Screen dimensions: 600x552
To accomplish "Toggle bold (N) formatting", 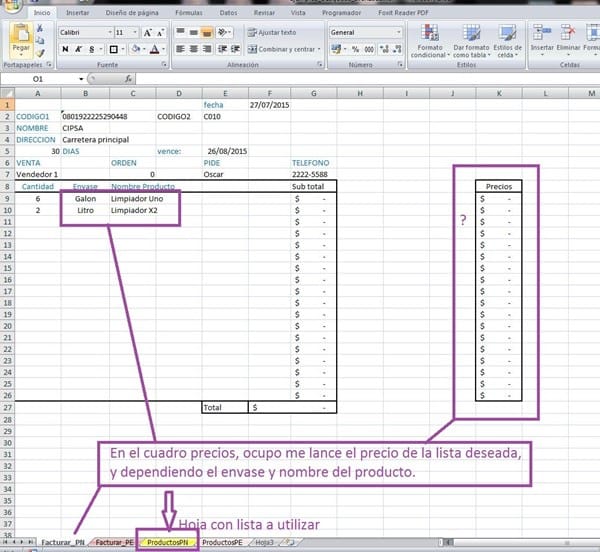I will (65, 49).
